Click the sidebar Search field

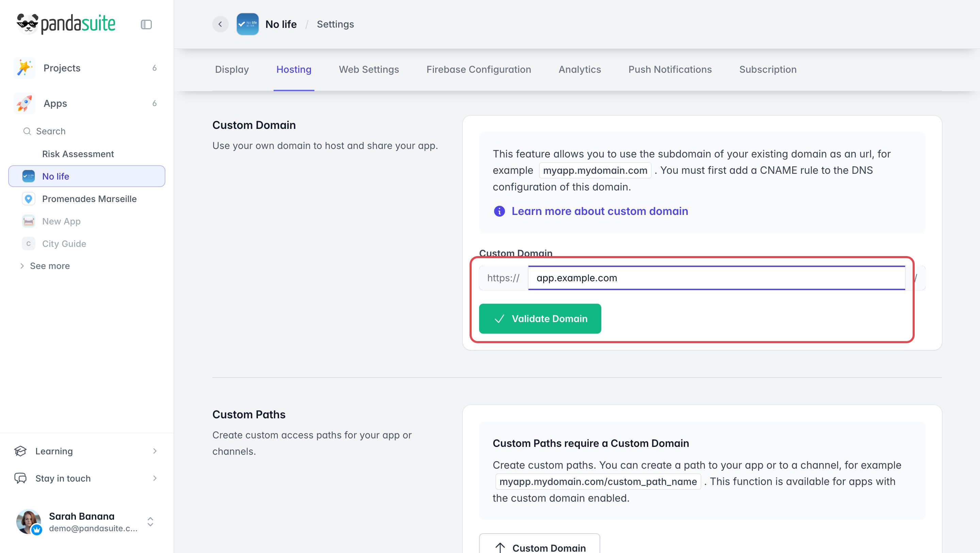click(87, 131)
